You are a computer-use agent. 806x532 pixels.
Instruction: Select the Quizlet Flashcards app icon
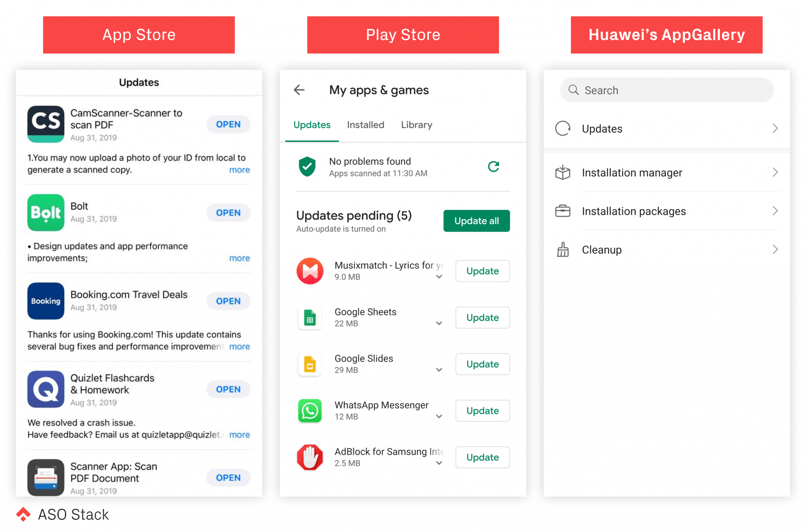coord(45,390)
